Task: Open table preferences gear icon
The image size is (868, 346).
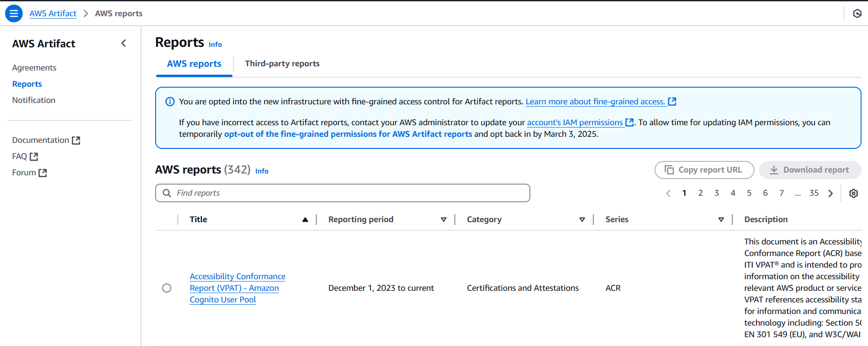Action: coord(854,193)
